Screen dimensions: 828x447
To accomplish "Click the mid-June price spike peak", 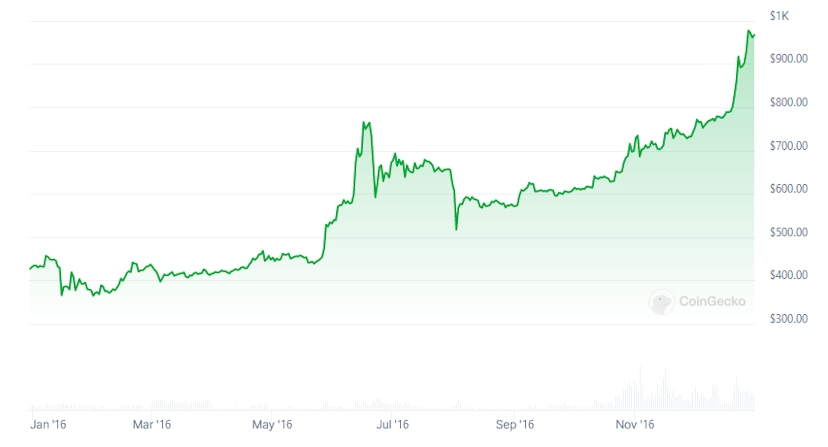I will coord(367,123).
